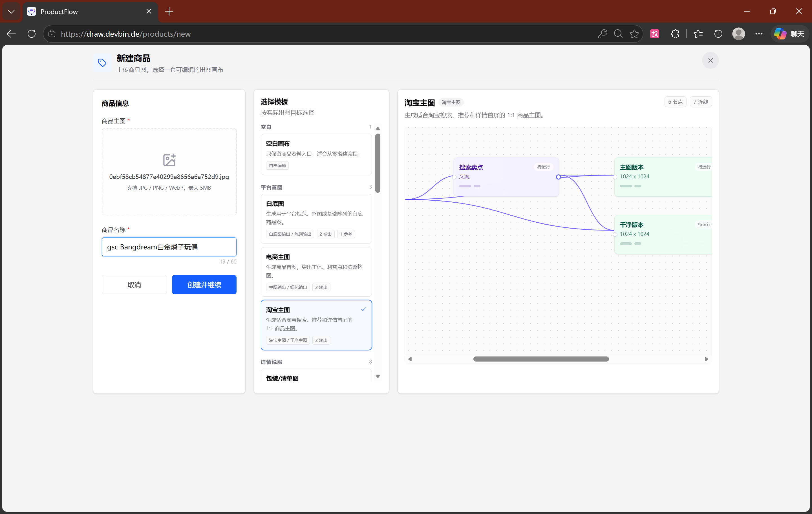Click the 取消 button
812x514 pixels.
(x=134, y=284)
